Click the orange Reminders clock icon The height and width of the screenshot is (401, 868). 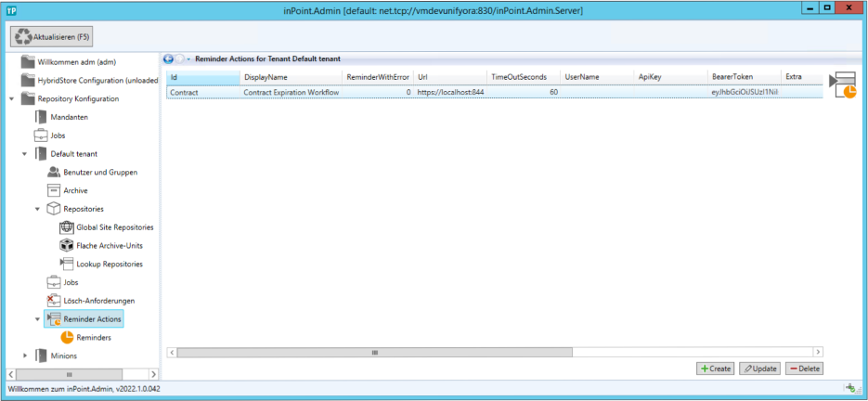[67, 337]
